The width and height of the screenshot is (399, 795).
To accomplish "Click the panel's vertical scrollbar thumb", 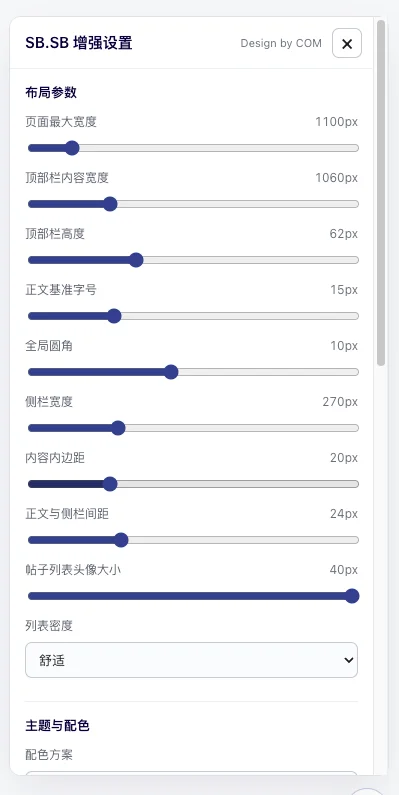I will pyautogui.click(x=381, y=193).
